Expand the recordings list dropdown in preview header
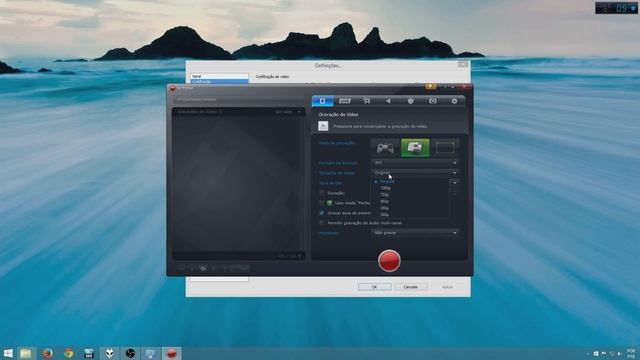 tap(299, 112)
